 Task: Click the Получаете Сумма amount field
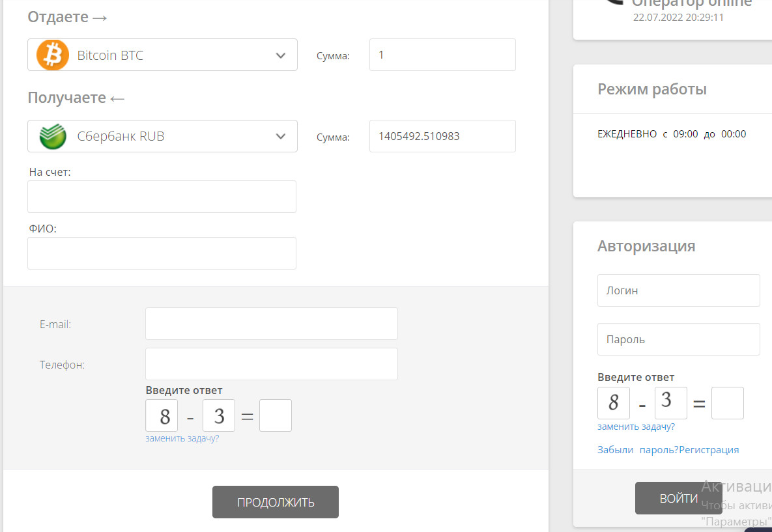[x=442, y=136]
